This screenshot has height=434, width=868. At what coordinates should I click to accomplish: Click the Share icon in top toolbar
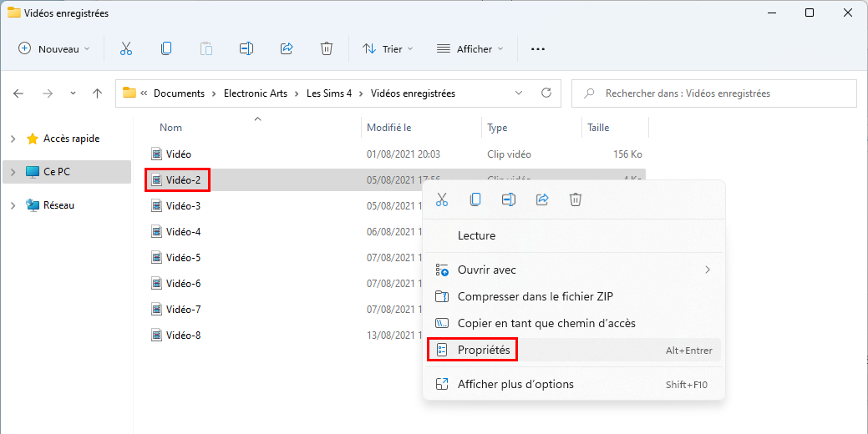(x=287, y=48)
